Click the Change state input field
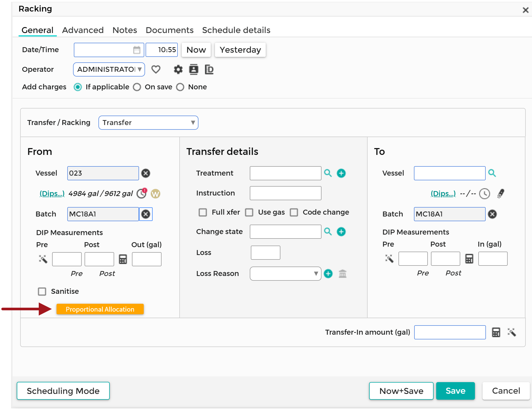This screenshot has width=532, height=412. click(x=285, y=232)
